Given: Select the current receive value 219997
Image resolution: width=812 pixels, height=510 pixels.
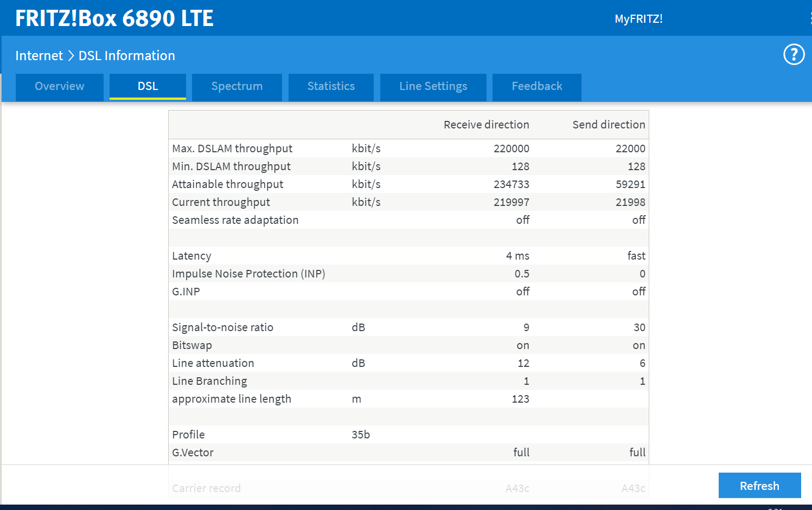Looking at the screenshot, I should [512, 202].
